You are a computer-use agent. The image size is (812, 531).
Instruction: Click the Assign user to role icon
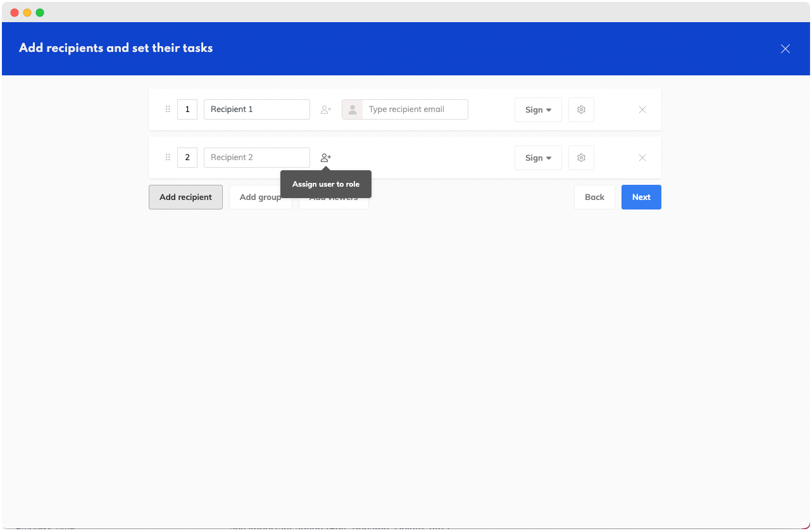(326, 158)
